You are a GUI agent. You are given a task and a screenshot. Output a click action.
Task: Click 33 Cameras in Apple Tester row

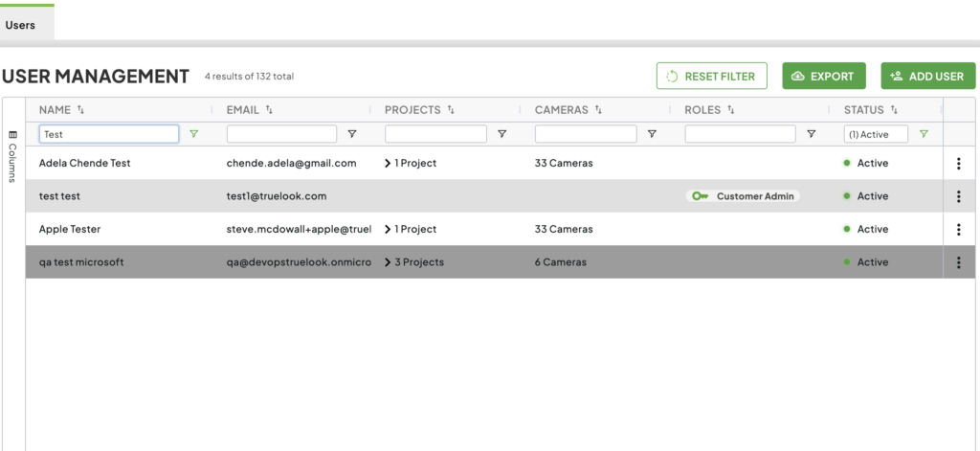[564, 230]
